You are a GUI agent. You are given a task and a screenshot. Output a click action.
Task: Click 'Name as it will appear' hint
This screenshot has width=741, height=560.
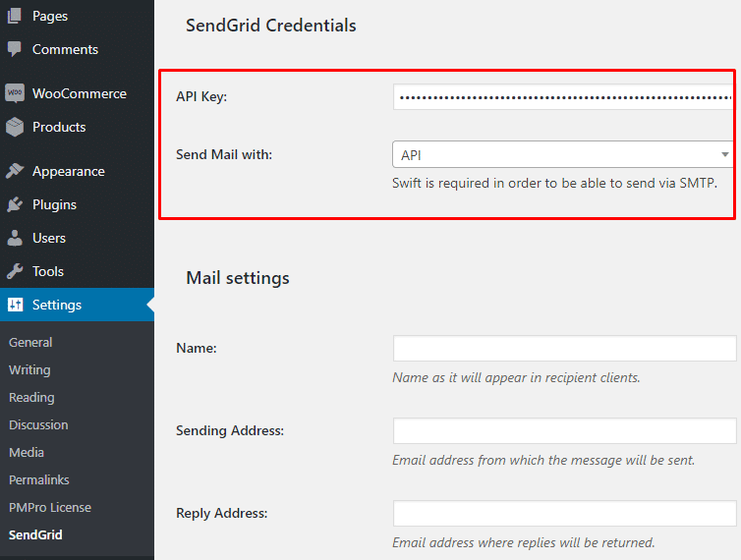516,377
